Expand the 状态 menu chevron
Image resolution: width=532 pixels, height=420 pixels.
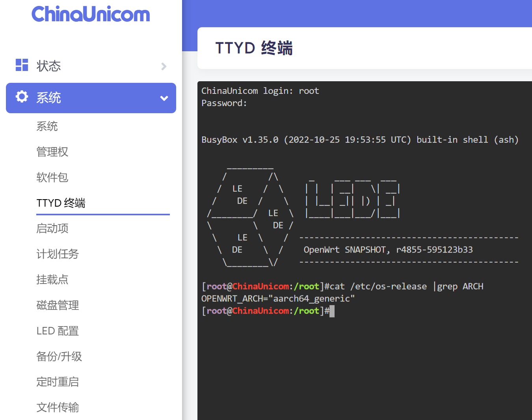164,66
